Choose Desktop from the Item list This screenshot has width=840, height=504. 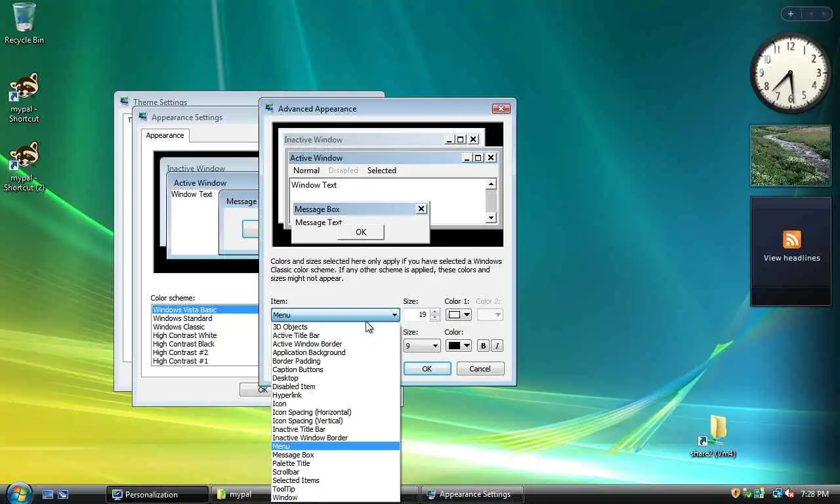coord(335,378)
